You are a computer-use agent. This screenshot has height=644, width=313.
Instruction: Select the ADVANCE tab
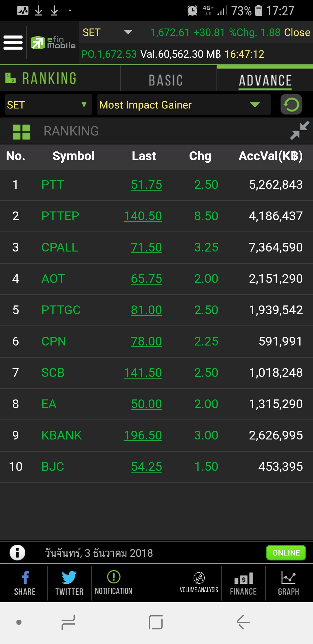coord(265,80)
